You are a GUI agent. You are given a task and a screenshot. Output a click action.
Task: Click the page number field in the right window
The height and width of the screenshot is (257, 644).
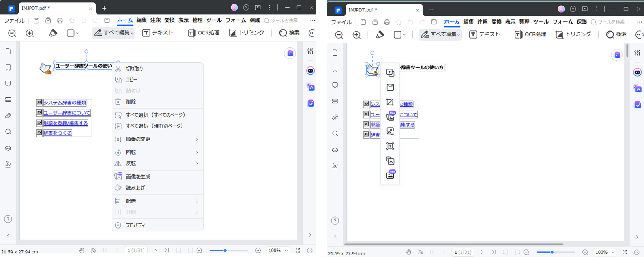click(x=463, y=252)
